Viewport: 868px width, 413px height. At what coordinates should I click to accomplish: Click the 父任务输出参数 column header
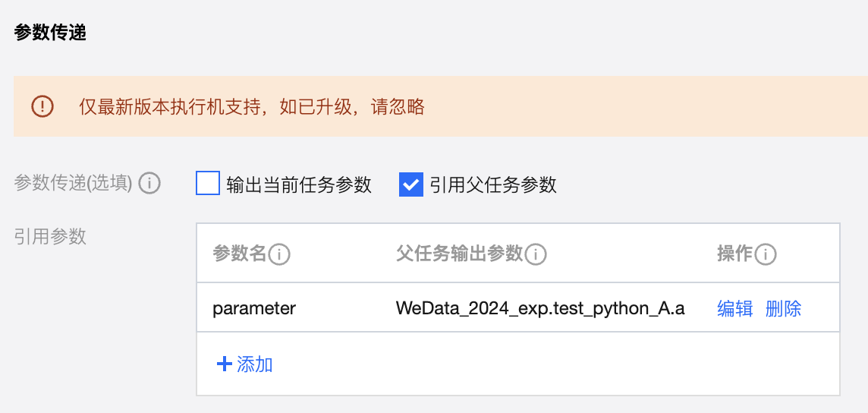click(460, 254)
